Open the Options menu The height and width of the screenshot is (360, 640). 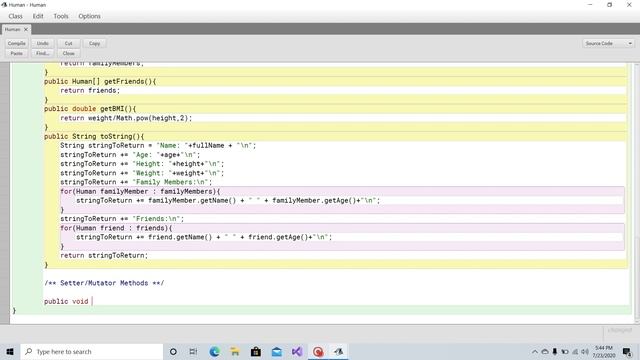tap(89, 16)
